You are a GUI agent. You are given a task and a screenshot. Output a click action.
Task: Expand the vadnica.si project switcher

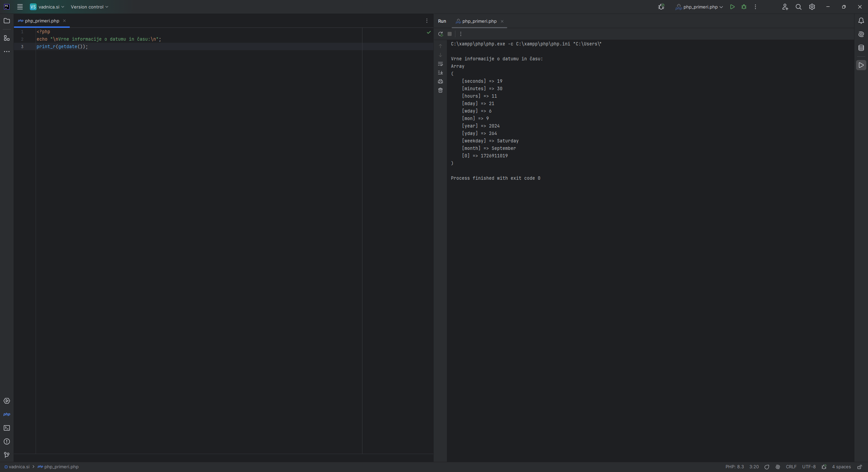tap(47, 7)
